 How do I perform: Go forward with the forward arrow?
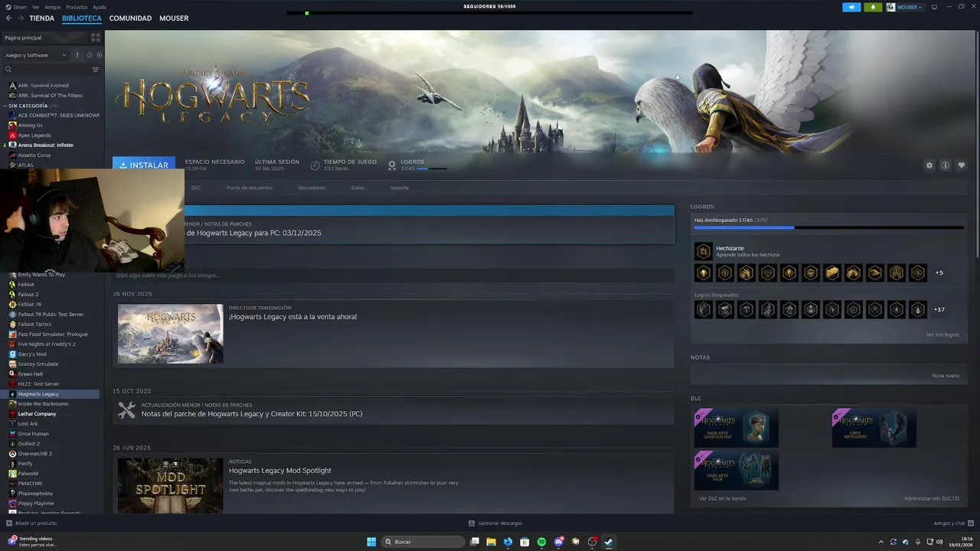20,18
